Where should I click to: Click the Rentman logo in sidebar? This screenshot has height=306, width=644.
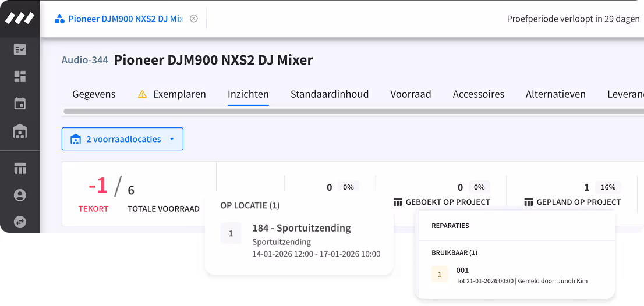(20, 19)
